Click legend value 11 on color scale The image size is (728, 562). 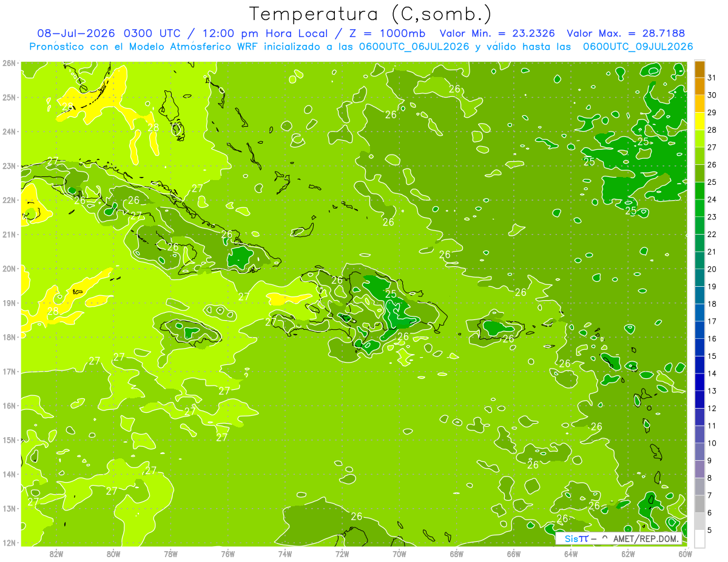point(712,426)
